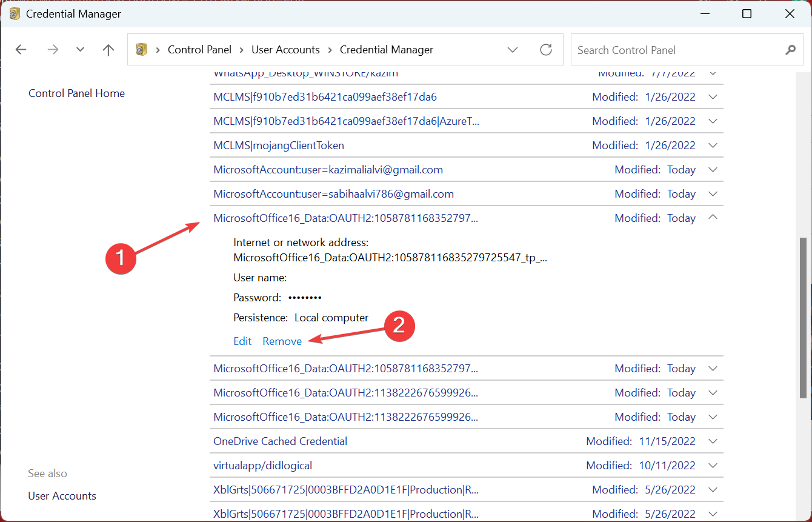812x522 pixels.
Task: Open address bar history dropdown
Action: (513, 50)
